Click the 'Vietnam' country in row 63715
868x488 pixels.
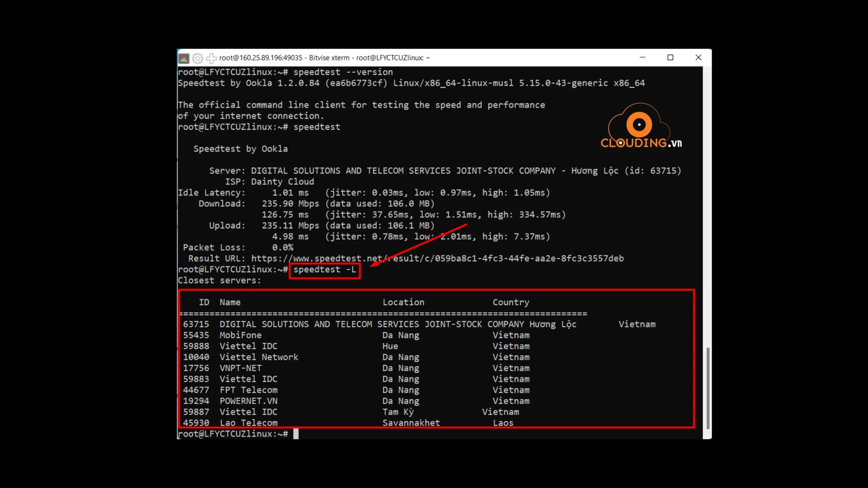(x=637, y=324)
